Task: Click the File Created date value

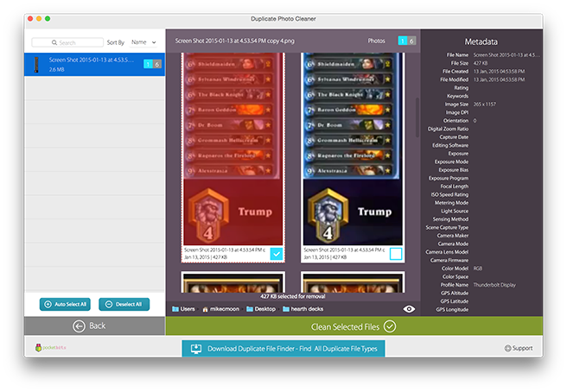Action: point(499,71)
